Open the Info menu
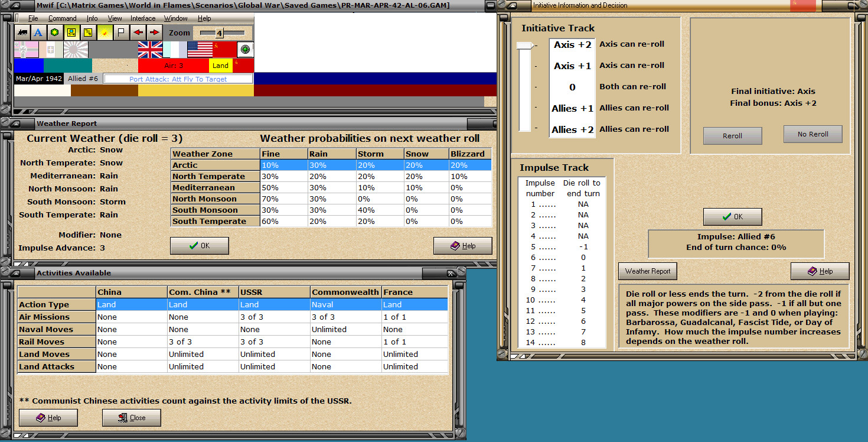The width and height of the screenshot is (868, 442). pyautogui.click(x=92, y=19)
